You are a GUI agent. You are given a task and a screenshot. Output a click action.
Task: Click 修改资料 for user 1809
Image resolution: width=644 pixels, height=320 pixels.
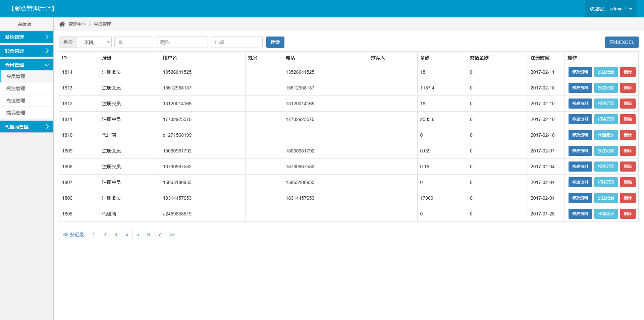coord(580,151)
